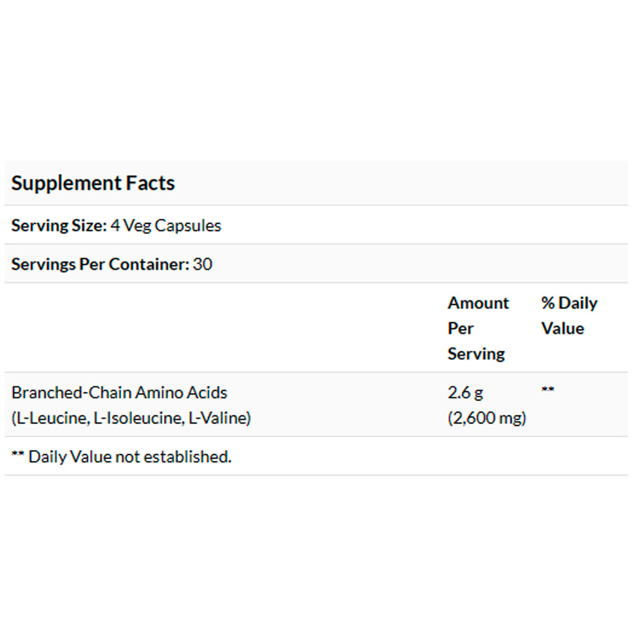Click the word Facts in the heading
Image resolution: width=644 pixels, height=644 pixels.
point(149,183)
